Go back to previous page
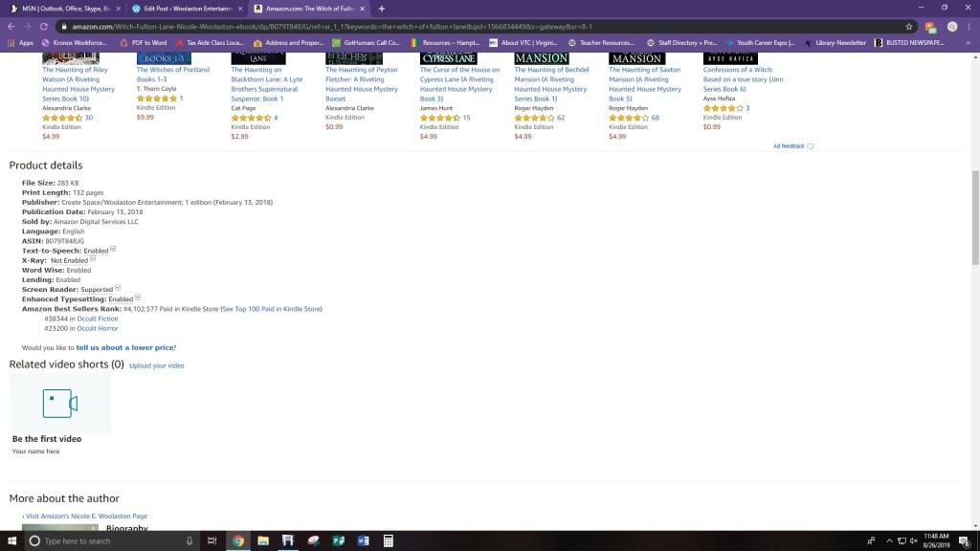 click(x=11, y=26)
